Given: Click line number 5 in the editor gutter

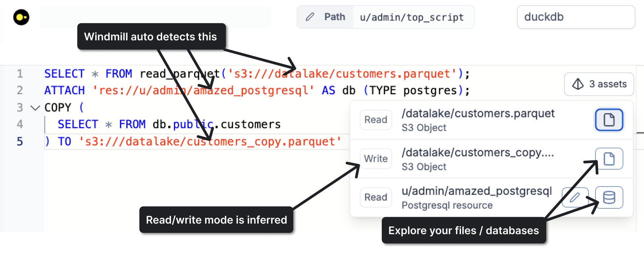Looking at the screenshot, I should [19, 141].
